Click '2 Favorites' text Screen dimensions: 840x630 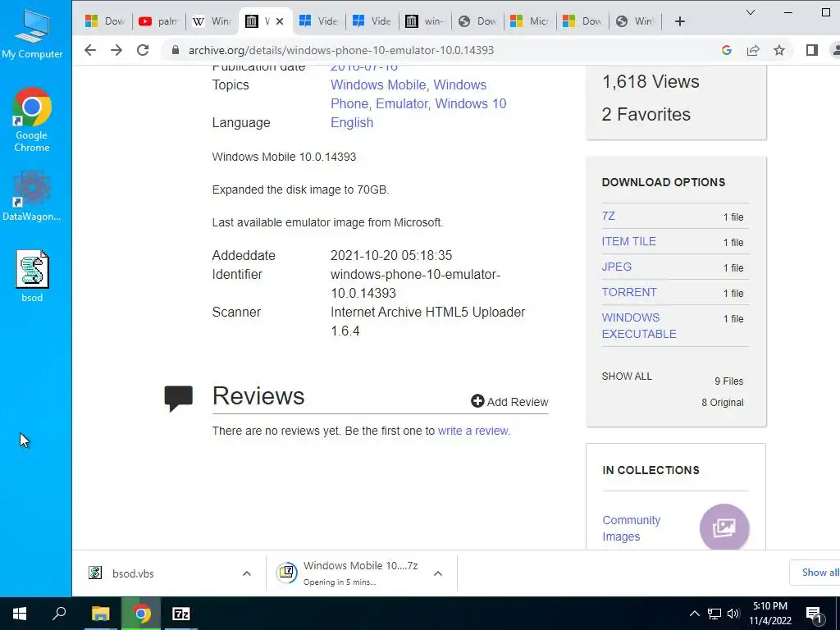tap(646, 115)
